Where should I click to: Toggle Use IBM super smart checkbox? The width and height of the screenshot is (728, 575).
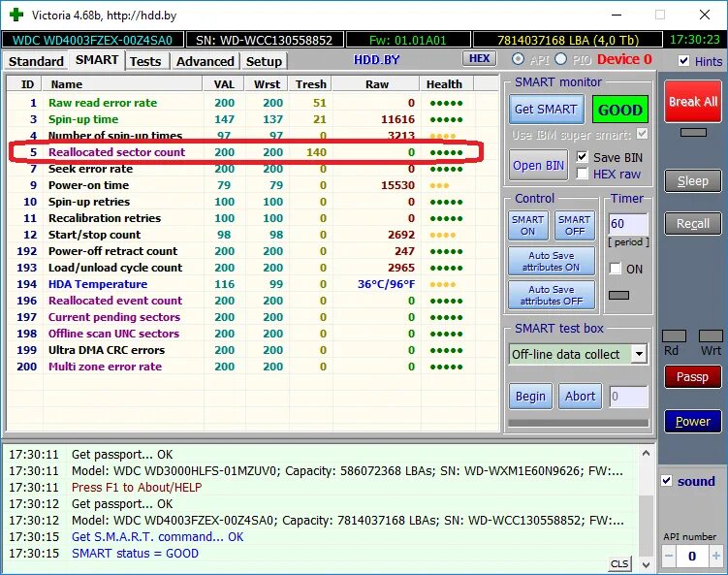pyautogui.click(x=642, y=134)
